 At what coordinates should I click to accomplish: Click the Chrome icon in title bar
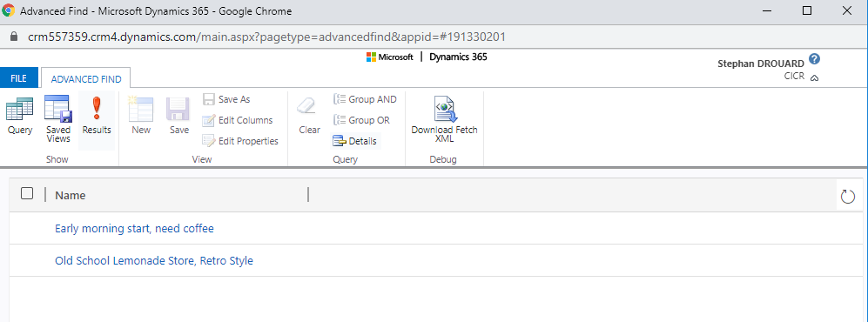(x=9, y=11)
